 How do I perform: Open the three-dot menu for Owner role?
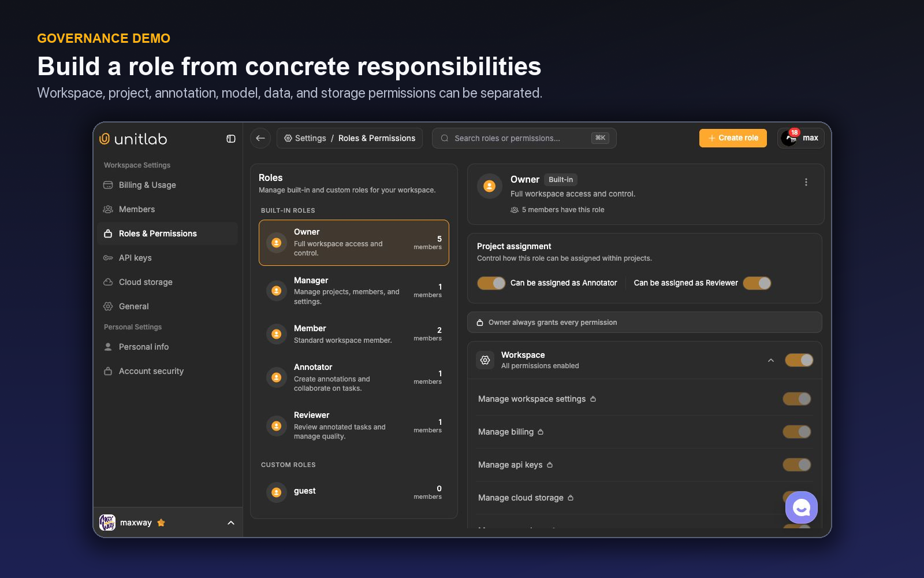pyautogui.click(x=806, y=182)
